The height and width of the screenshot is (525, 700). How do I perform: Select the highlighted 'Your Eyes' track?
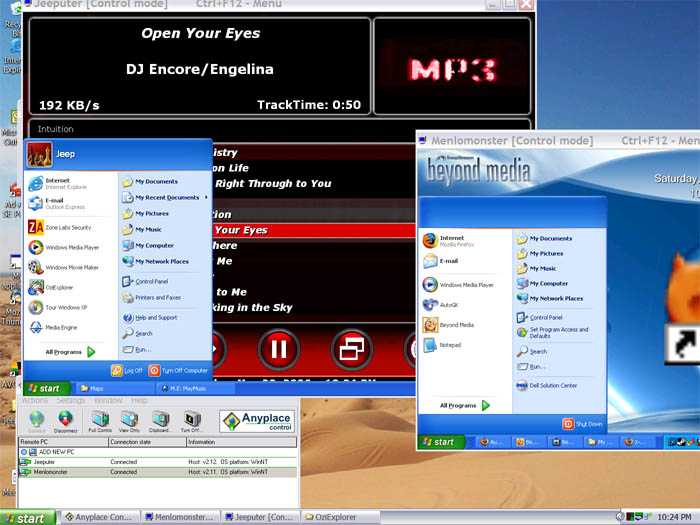pyautogui.click(x=314, y=230)
